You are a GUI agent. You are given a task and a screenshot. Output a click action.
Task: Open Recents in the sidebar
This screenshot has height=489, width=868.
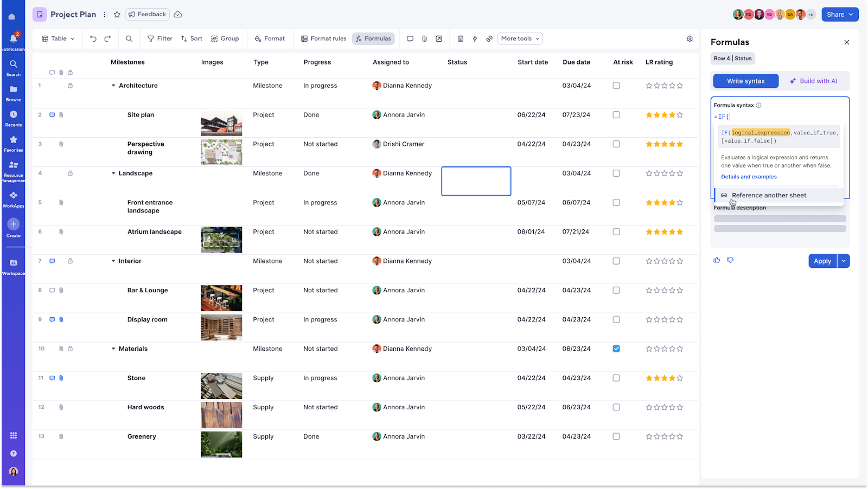pyautogui.click(x=13, y=118)
